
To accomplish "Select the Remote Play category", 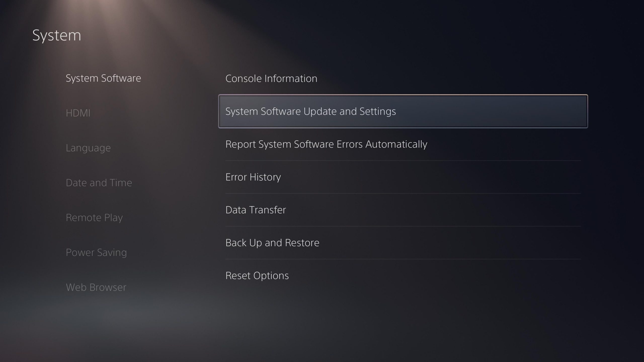I will point(94,217).
